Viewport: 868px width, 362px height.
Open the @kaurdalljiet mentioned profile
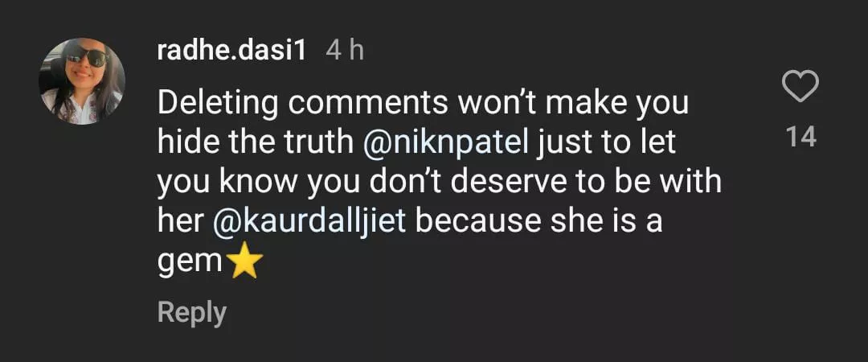click(310, 221)
